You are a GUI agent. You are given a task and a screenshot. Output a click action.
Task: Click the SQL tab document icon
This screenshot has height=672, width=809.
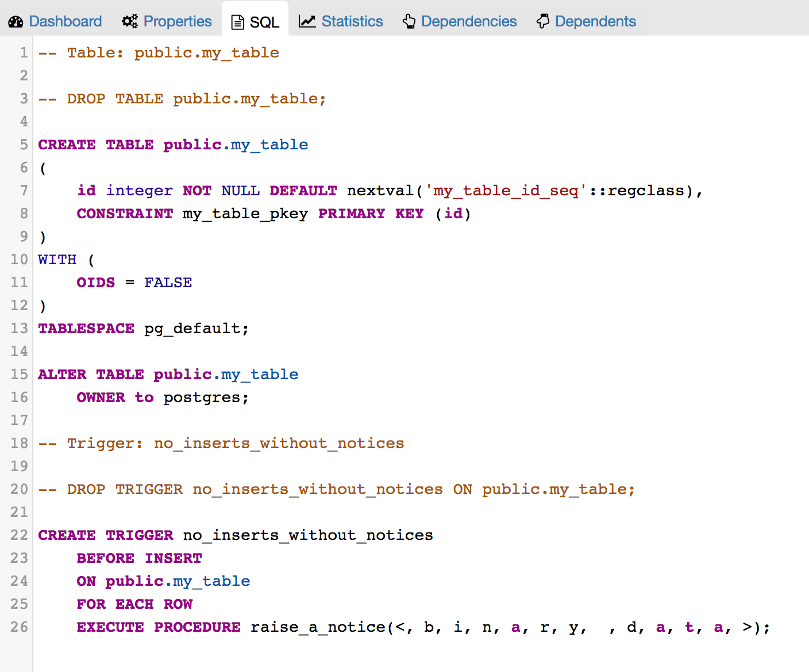(x=237, y=22)
